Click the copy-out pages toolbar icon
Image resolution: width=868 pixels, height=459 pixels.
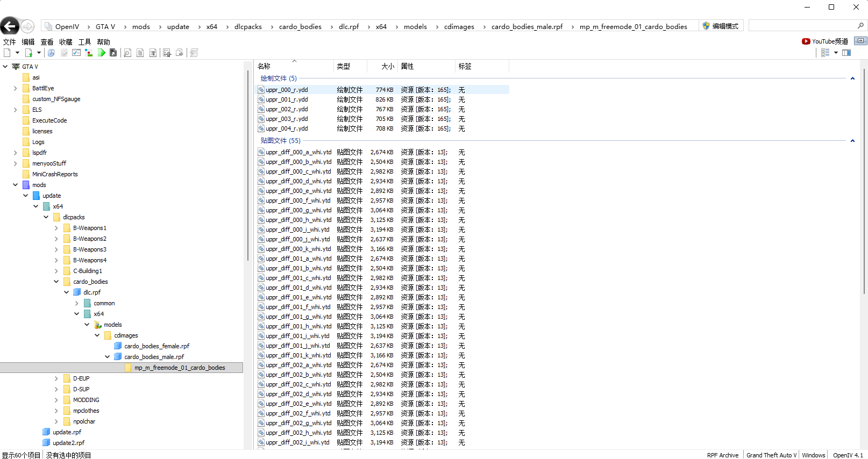coord(180,53)
